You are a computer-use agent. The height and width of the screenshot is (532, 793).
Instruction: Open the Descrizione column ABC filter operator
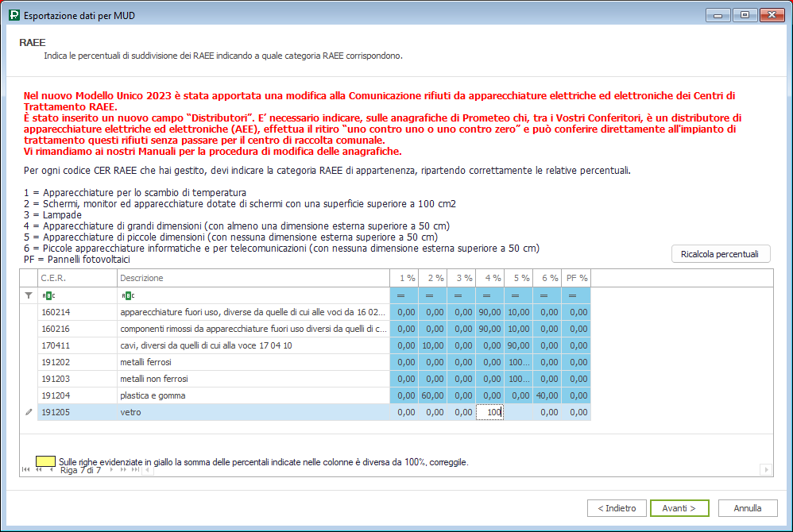(128, 295)
